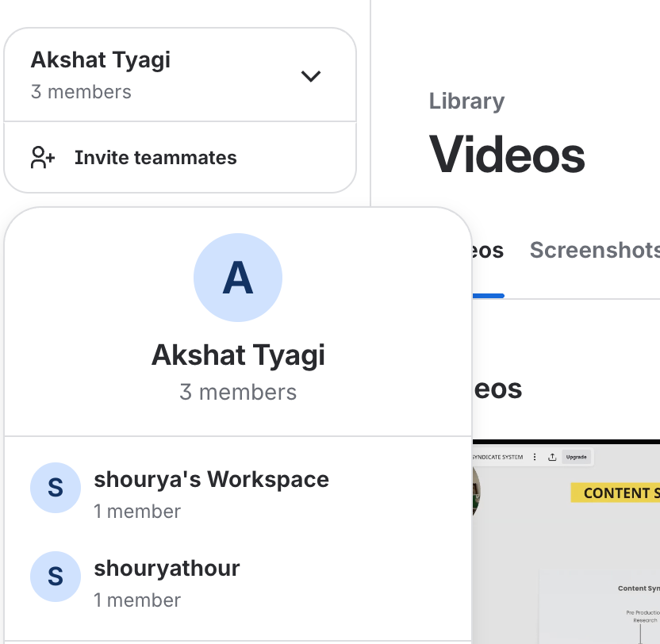Expand the Akshat Tyagi workspace chevron
Image resolution: width=660 pixels, height=644 pixels.
(x=311, y=76)
